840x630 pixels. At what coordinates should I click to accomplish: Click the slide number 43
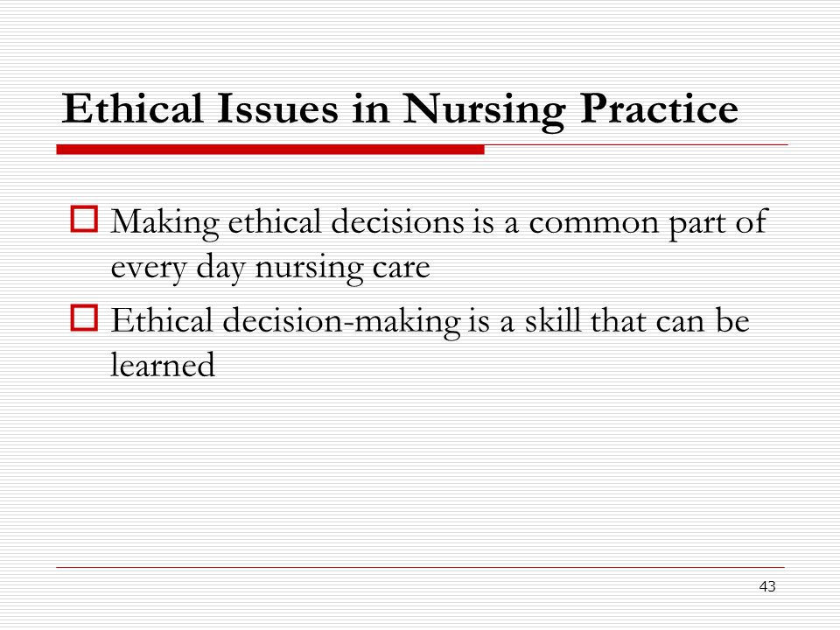point(767,586)
